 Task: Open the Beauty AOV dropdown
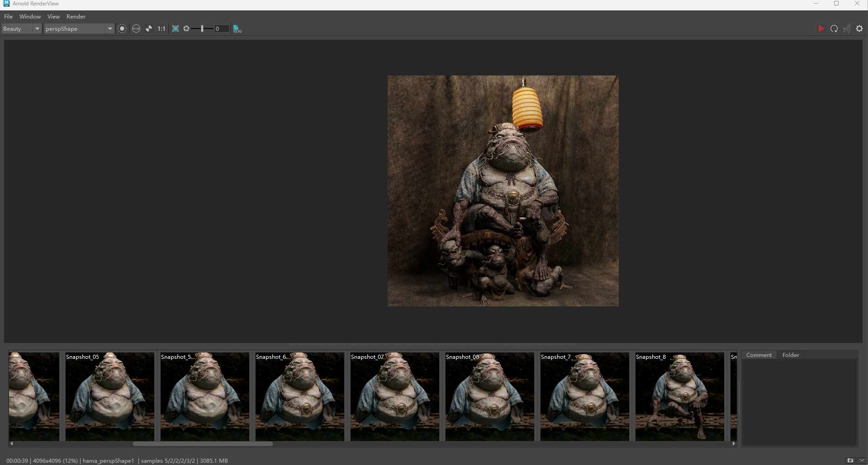pyautogui.click(x=21, y=28)
